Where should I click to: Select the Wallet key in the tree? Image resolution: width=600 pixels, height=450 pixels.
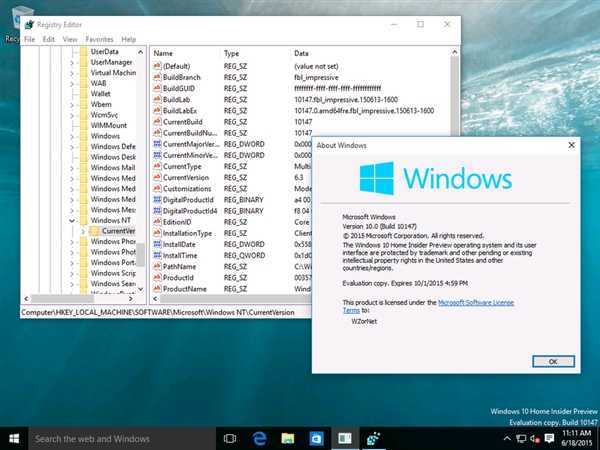100,94
